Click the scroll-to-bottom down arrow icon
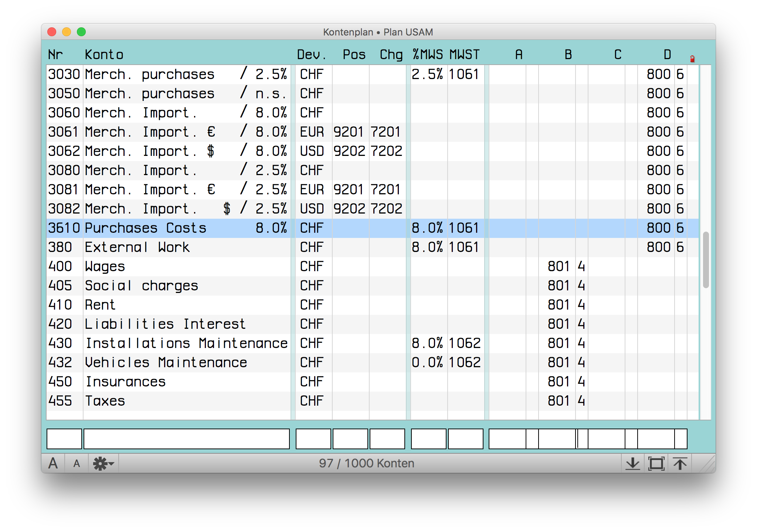 coord(632,463)
